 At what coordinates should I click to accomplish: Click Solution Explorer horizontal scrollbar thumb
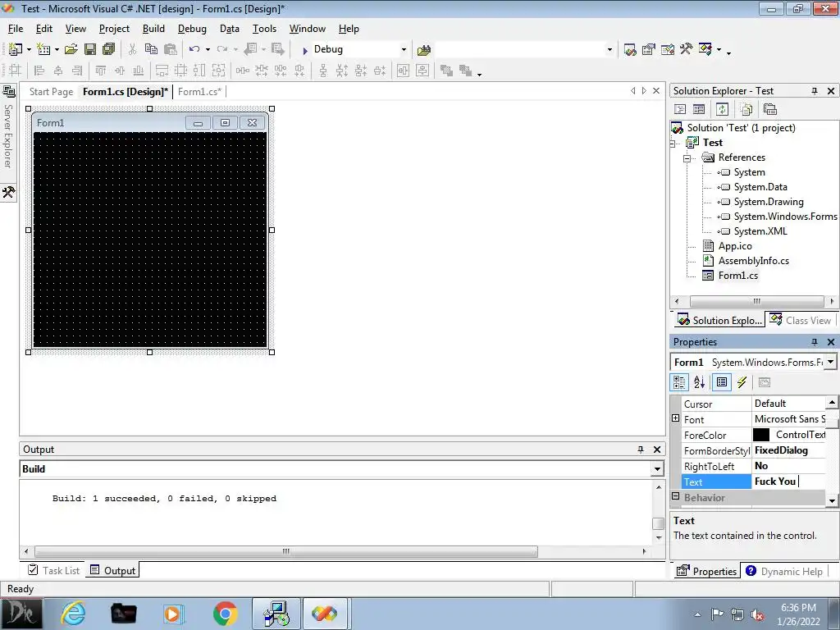tap(756, 301)
